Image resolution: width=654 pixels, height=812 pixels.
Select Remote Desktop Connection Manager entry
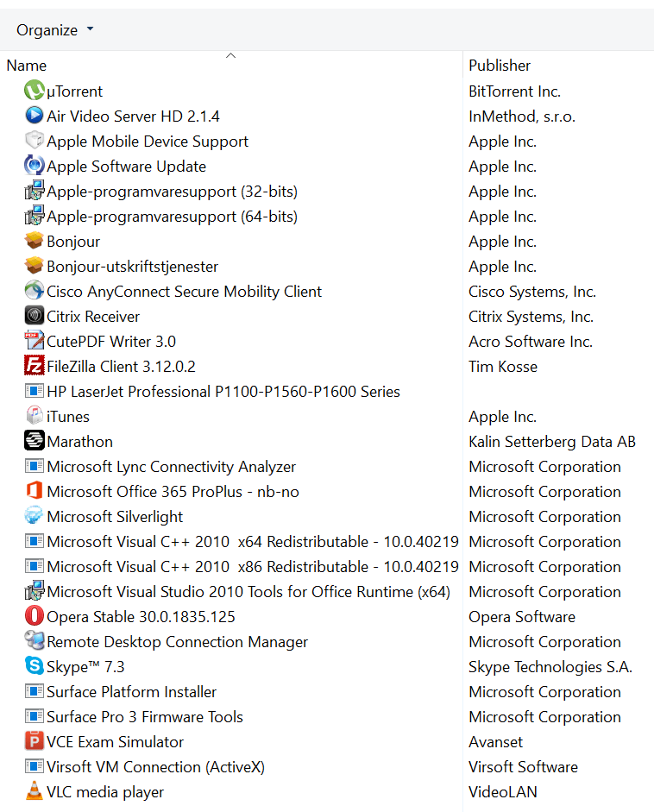pyautogui.click(x=177, y=641)
